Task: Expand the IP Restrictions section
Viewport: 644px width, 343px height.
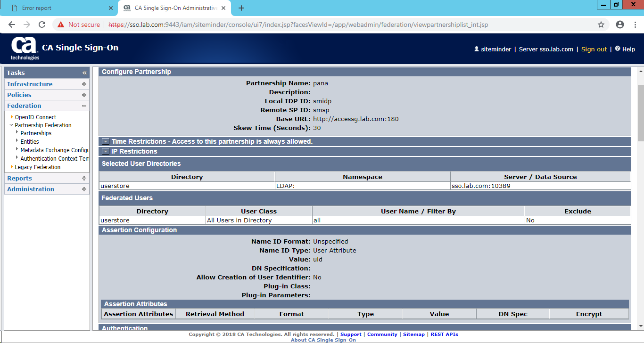Action: [x=106, y=151]
